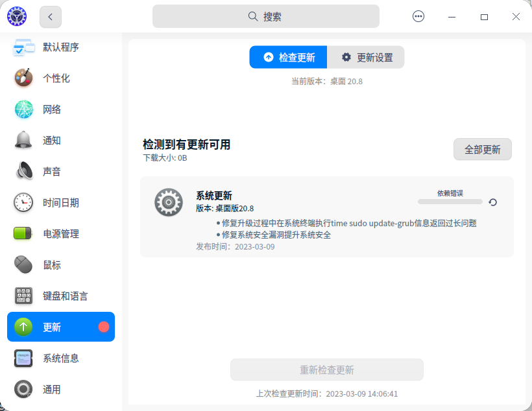This screenshot has width=532, height=411.
Task: Select 网络 in the sidebar
Action: coord(61,109)
